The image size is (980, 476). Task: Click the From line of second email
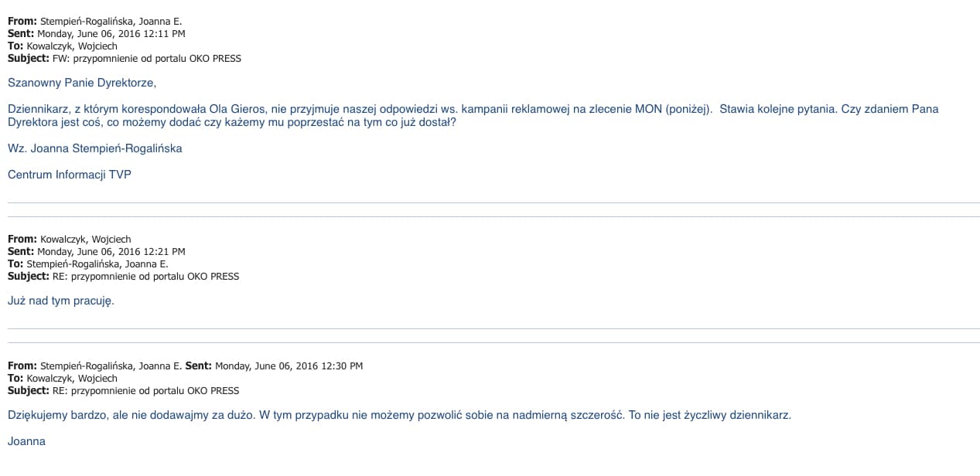[70, 239]
